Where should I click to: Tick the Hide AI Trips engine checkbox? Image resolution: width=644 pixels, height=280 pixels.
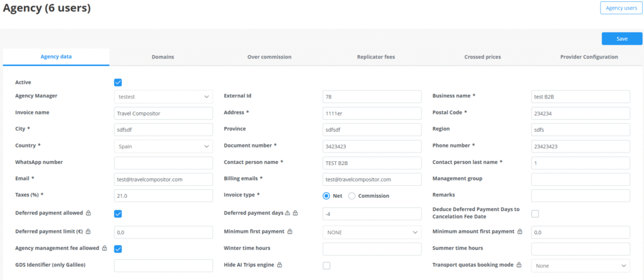click(326, 266)
